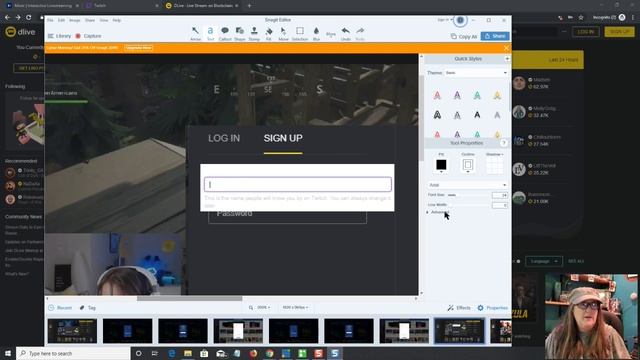Open the Effects panel
The width and height of the screenshot is (640, 360).
click(459, 308)
